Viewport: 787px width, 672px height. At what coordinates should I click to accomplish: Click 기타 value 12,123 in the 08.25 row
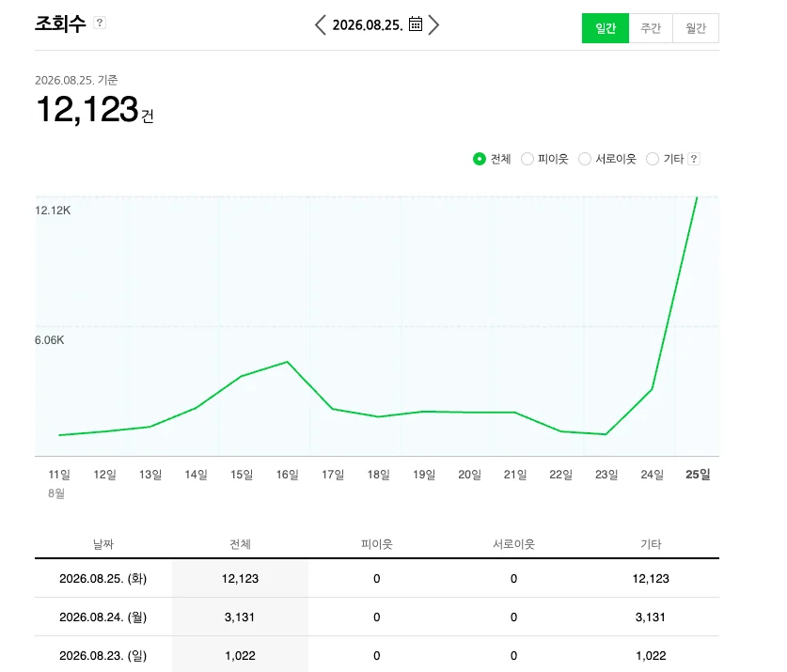pyautogui.click(x=651, y=579)
